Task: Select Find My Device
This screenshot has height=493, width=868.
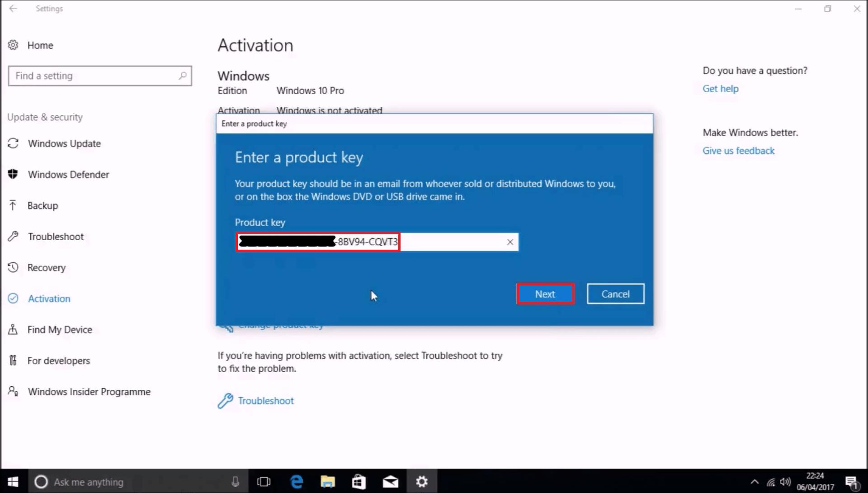Action: (x=60, y=329)
